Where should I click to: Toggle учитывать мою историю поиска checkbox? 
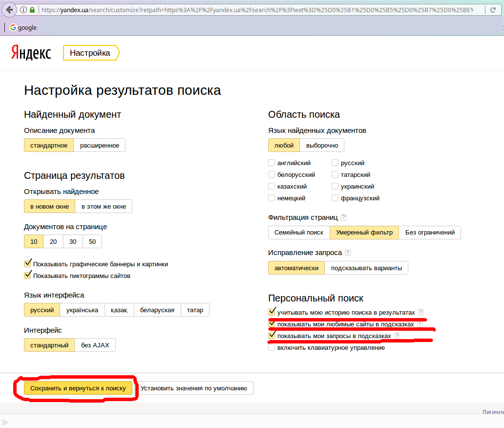272,312
